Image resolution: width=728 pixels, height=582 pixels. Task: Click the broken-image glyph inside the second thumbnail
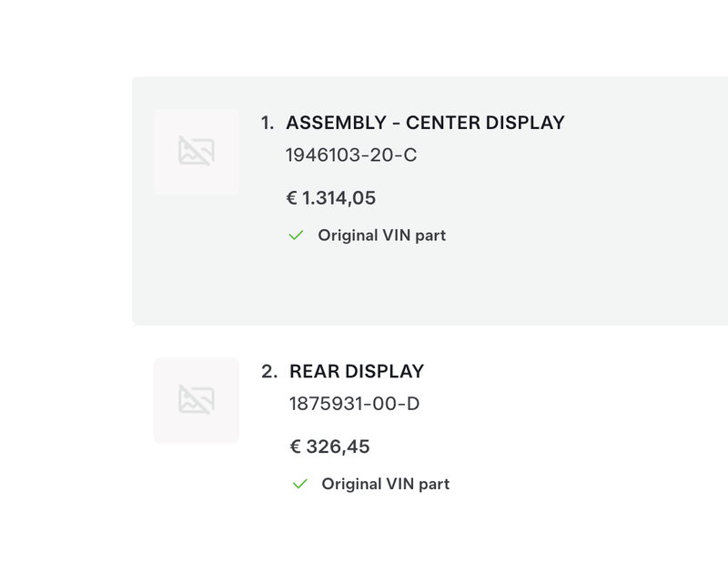[x=197, y=401]
